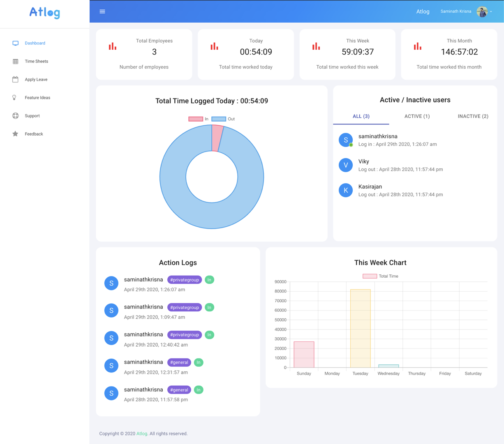Click the Atlog link in the footer

(x=142, y=434)
